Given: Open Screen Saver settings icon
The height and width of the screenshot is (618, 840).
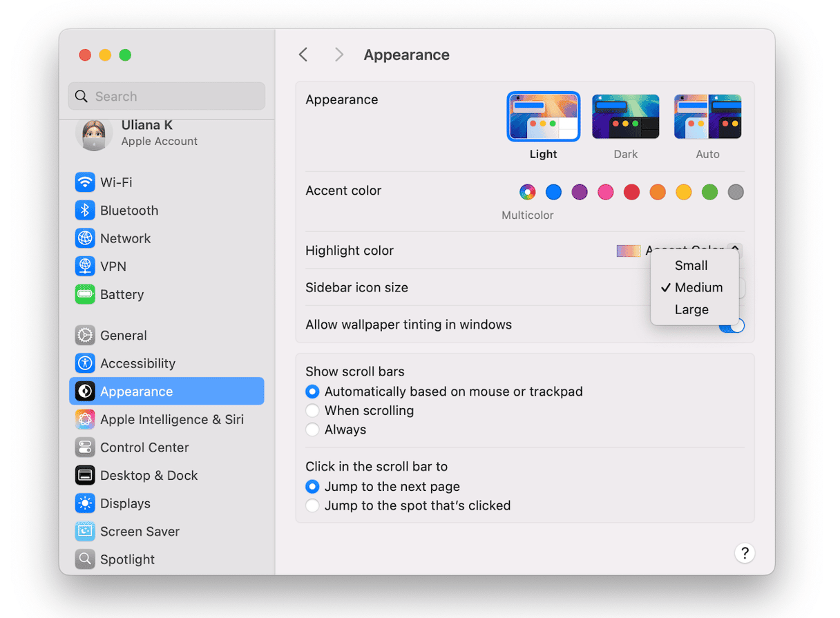Looking at the screenshot, I should point(85,532).
